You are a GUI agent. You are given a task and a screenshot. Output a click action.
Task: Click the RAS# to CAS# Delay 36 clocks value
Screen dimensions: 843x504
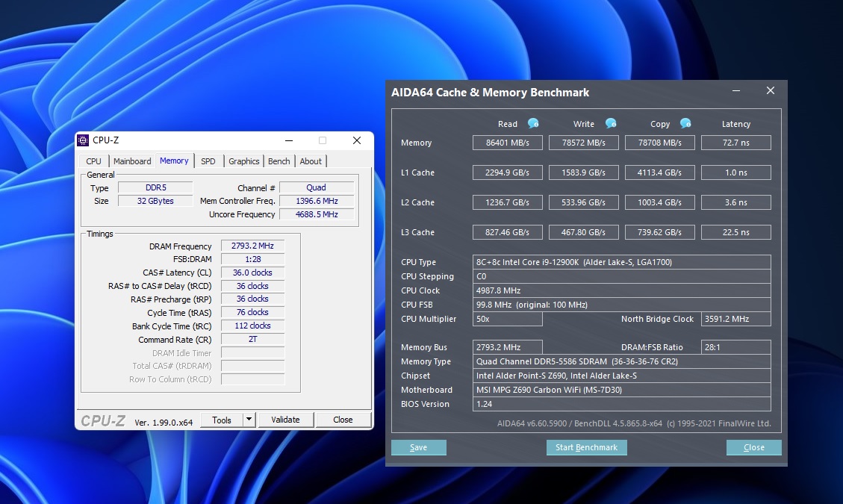(x=252, y=286)
